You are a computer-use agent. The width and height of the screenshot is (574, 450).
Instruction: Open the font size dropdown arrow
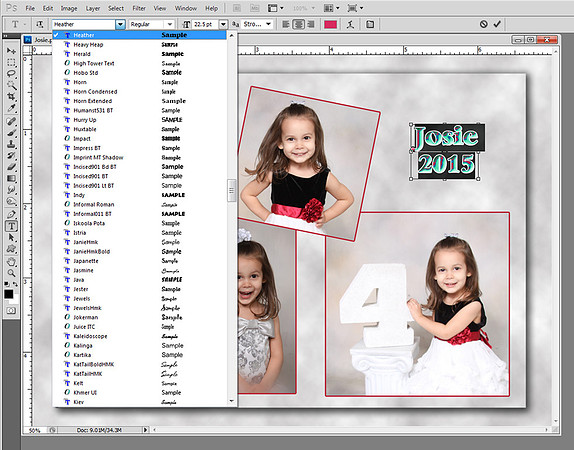point(223,24)
